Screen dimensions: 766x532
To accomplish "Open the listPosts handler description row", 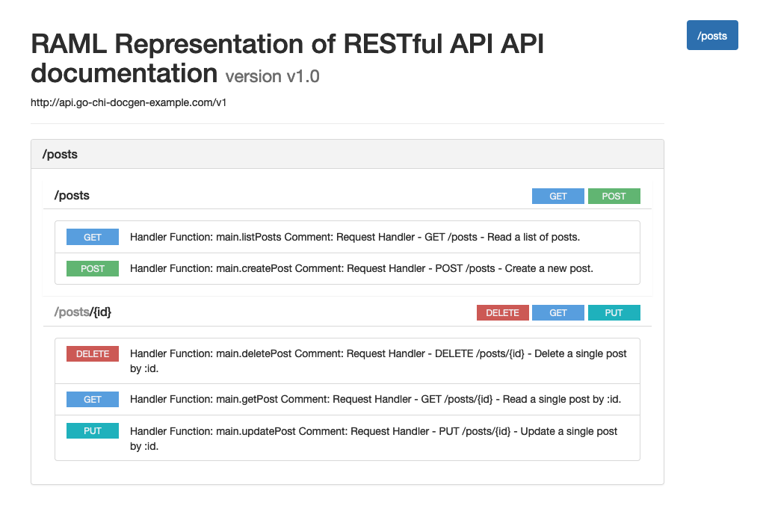I will pos(348,237).
